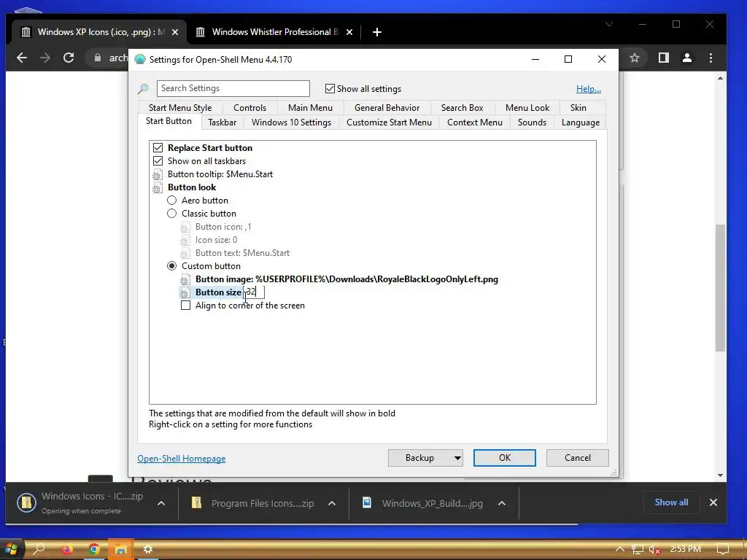Open Windows 10 Settings tab
The width and height of the screenshot is (747, 560).
click(x=291, y=122)
